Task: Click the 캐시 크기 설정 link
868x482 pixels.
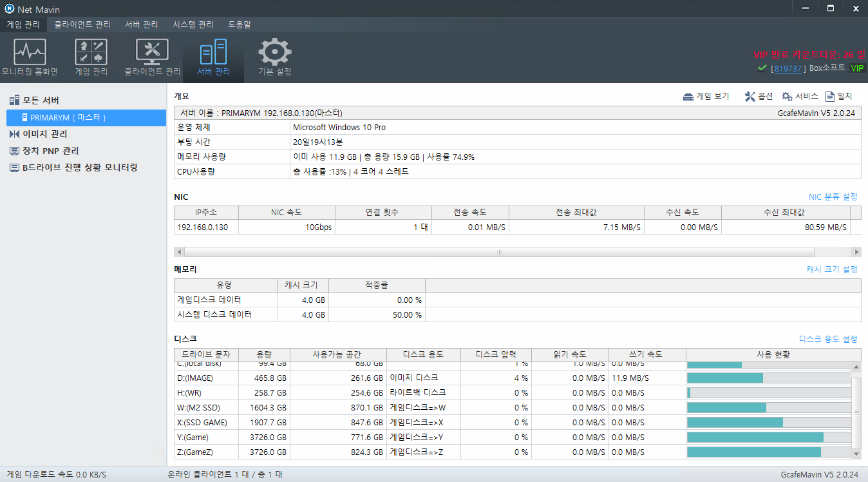Action: coord(832,269)
